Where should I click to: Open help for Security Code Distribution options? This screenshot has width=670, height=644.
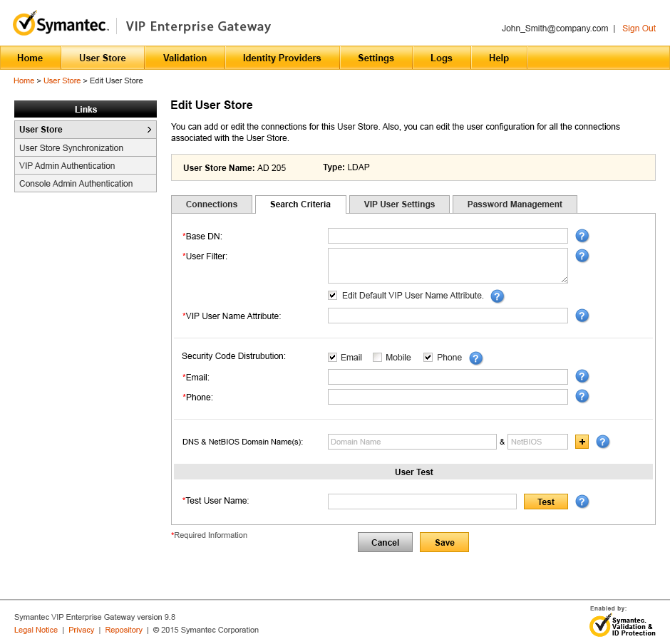(x=475, y=358)
